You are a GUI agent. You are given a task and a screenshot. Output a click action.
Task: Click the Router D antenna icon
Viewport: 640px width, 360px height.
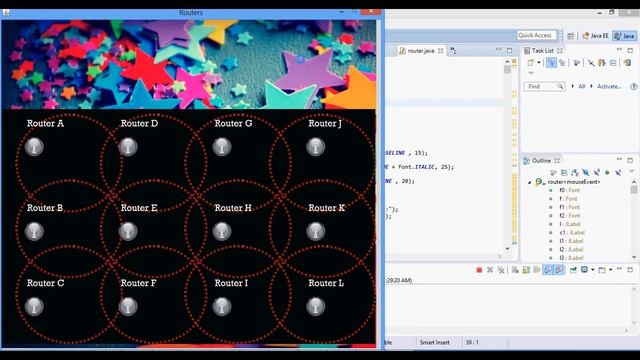tap(128, 147)
